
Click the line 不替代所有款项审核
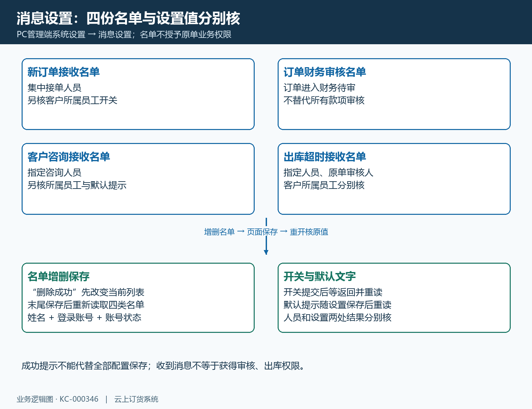pos(324,100)
